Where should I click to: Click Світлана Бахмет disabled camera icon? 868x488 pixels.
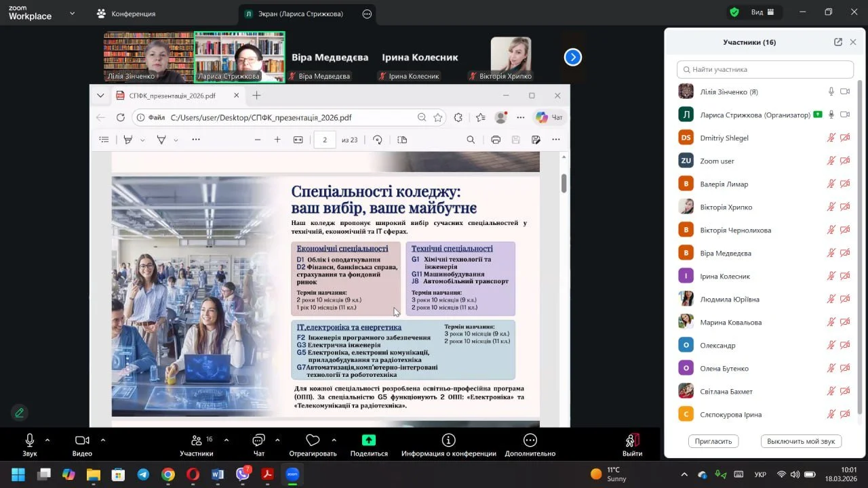845,391
